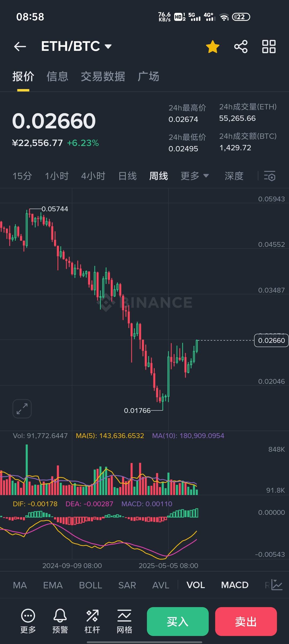Expand chart to fullscreen with arrows icon
This screenshot has width=289, height=644.
pos(22,409)
